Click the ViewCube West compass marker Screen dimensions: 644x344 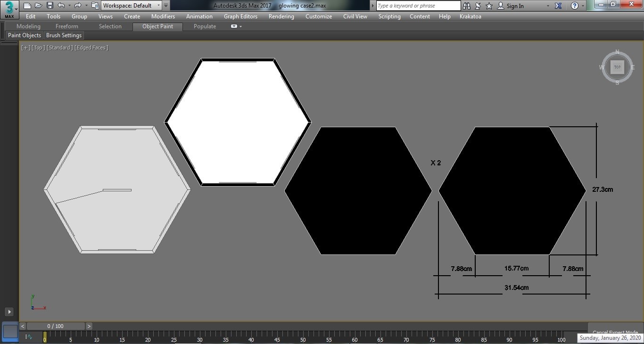pos(602,67)
